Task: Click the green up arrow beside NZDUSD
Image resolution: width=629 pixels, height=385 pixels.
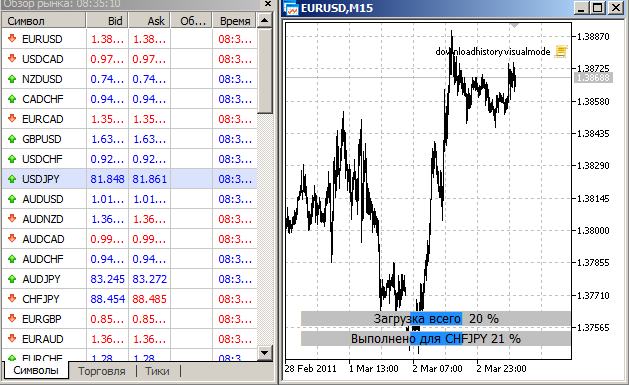Action: pyautogui.click(x=12, y=79)
